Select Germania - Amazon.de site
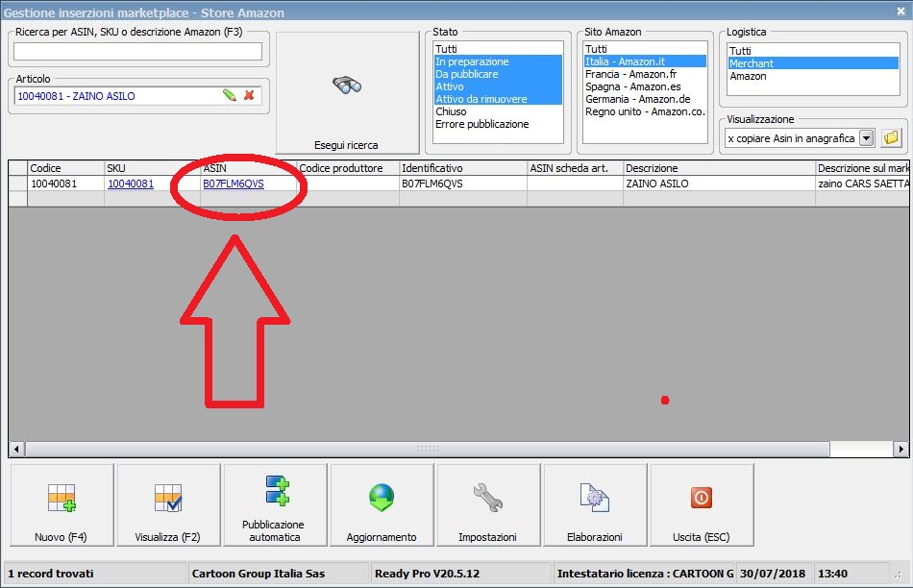 (645, 99)
